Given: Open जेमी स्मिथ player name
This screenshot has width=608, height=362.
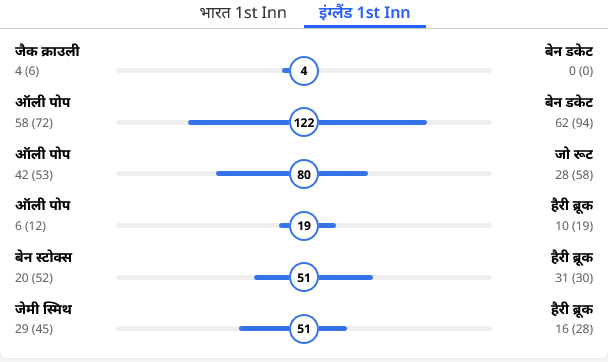Looking at the screenshot, I should (43, 309).
